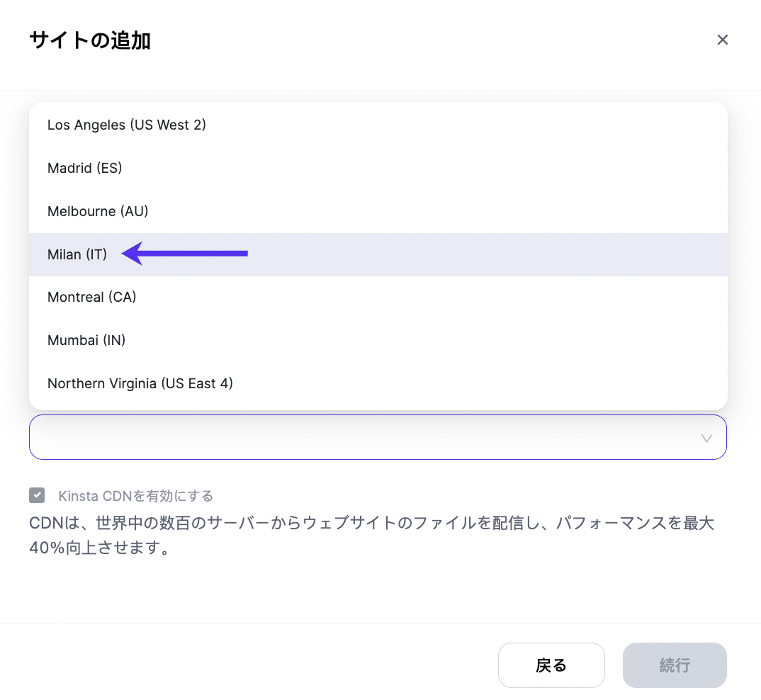Screen dimensions: 761x700
Task: Select "Northern Virginia (US East 4)" option
Action: tap(140, 383)
